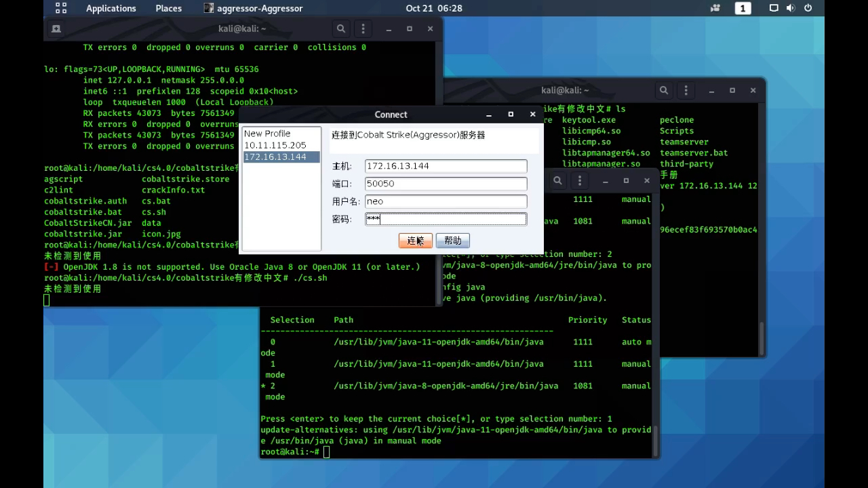Click the libicmp64.so filename in terminal
Viewport: 868px width, 488px height.
[591, 131]
